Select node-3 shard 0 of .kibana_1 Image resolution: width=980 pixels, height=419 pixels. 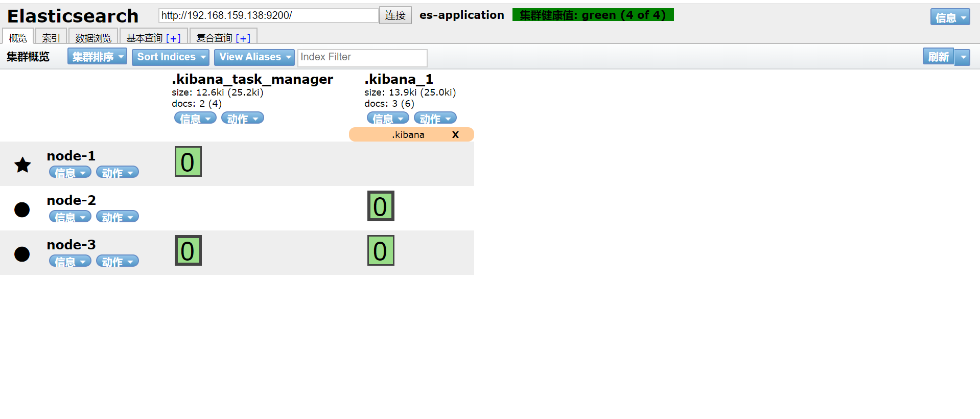[381, 250]
